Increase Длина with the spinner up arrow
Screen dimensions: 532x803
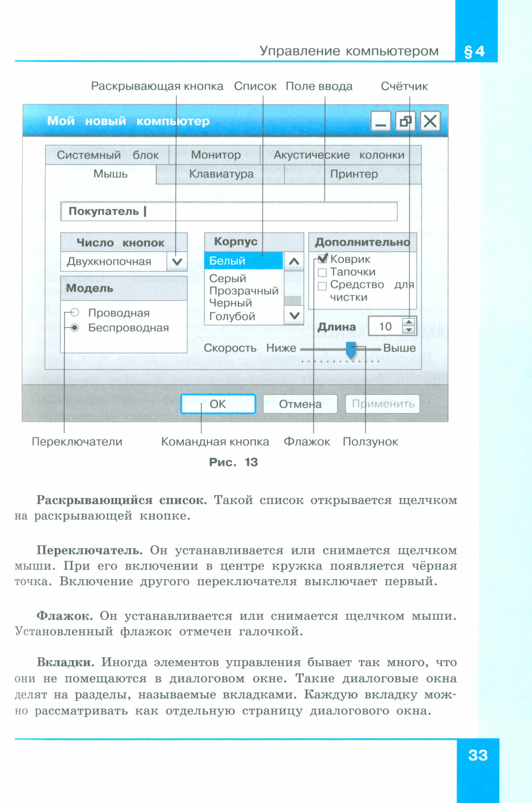point(409,322)
